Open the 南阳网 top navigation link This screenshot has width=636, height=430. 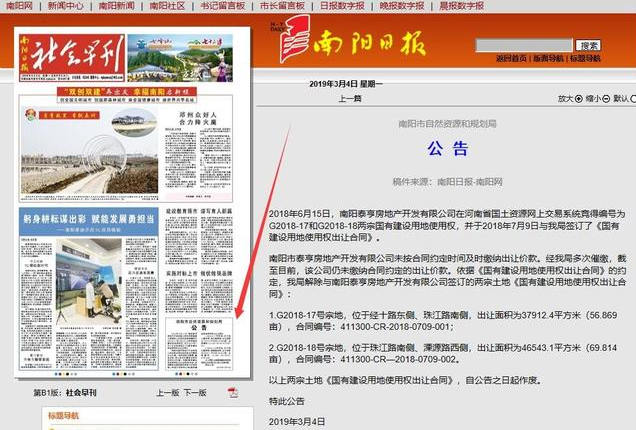click(19, 6)
